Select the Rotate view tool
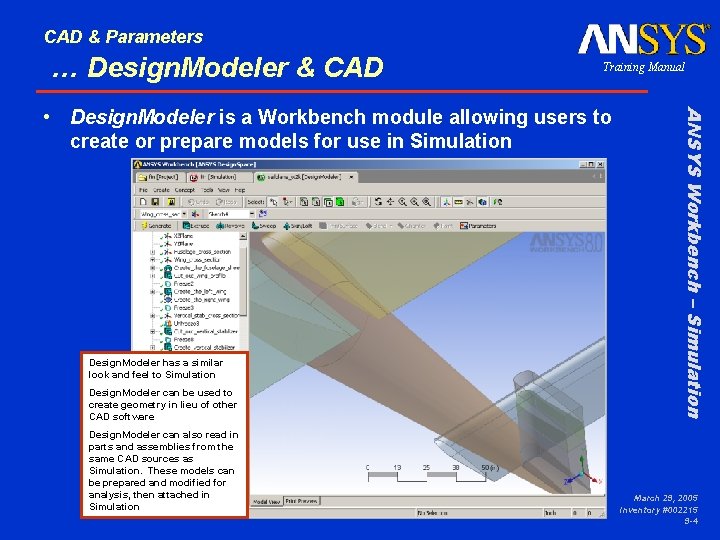The width and height of the screenshot is (720, 540). (x=378, y=202)
